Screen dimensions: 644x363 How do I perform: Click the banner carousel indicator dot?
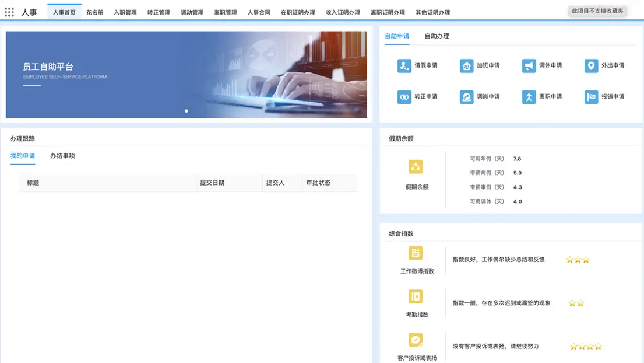coord(186,110)
